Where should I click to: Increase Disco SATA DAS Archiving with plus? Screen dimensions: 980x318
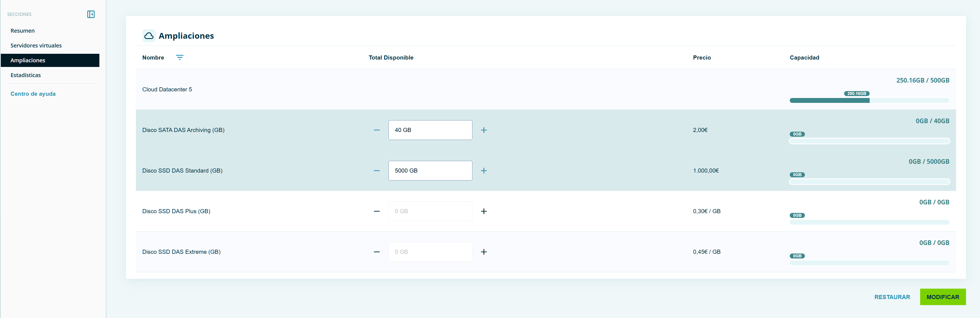point(483,130)
